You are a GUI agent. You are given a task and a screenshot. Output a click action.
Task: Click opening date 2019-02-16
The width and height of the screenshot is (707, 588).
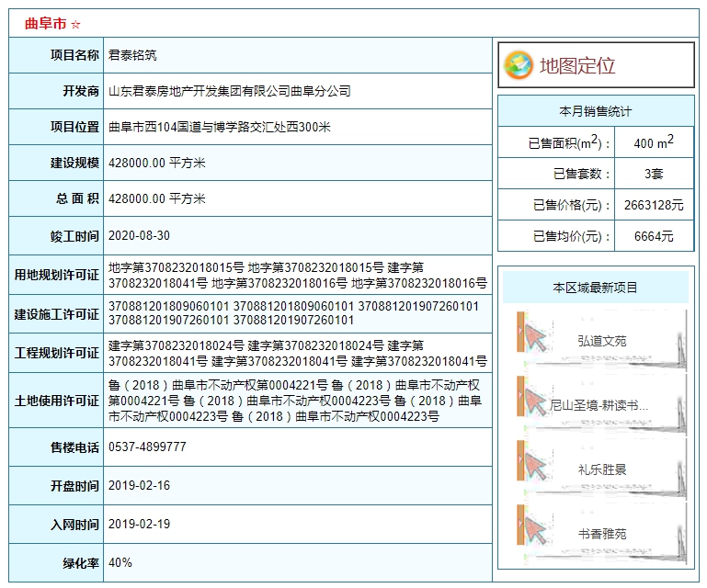tap(139, 486)
